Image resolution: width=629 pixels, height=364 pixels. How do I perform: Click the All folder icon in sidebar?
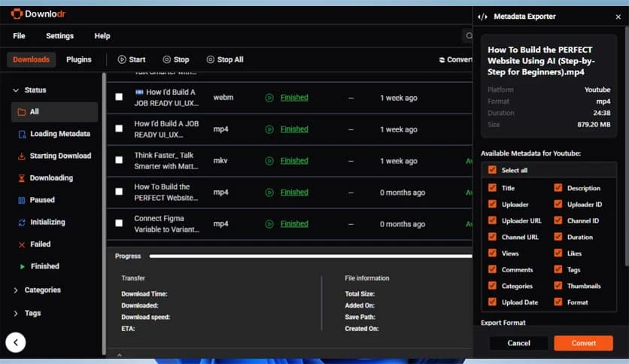pyautogui.click(x=22, y=112)
